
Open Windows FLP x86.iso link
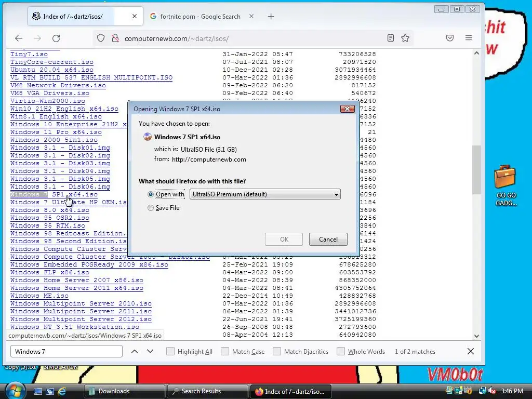tap(49, 272)
